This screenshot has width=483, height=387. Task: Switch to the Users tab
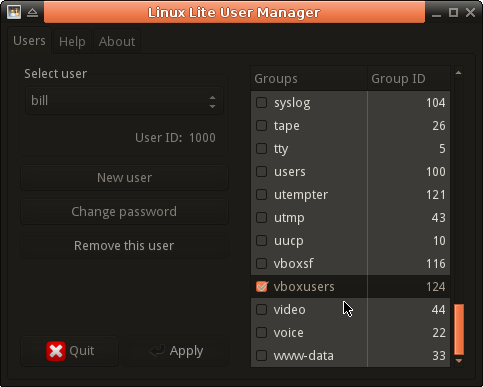29,41
